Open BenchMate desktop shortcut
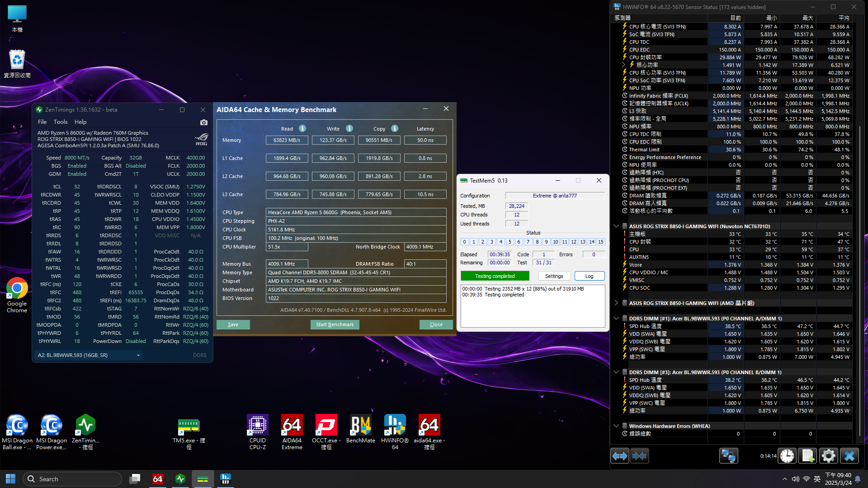Screen dimensions: 868x488 (361, 429)
